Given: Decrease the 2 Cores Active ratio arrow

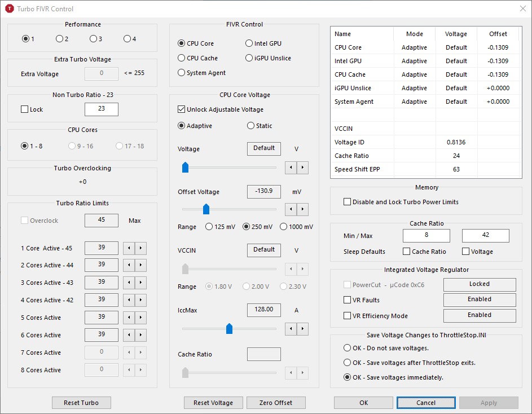Looking at the screenshot, I should pyautogui.click(x=129, y=265).
